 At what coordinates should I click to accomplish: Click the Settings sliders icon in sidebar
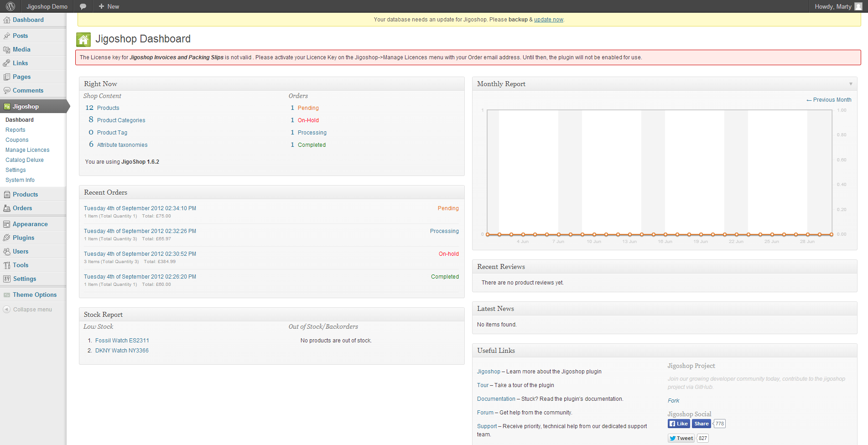[x=7, y=279]
